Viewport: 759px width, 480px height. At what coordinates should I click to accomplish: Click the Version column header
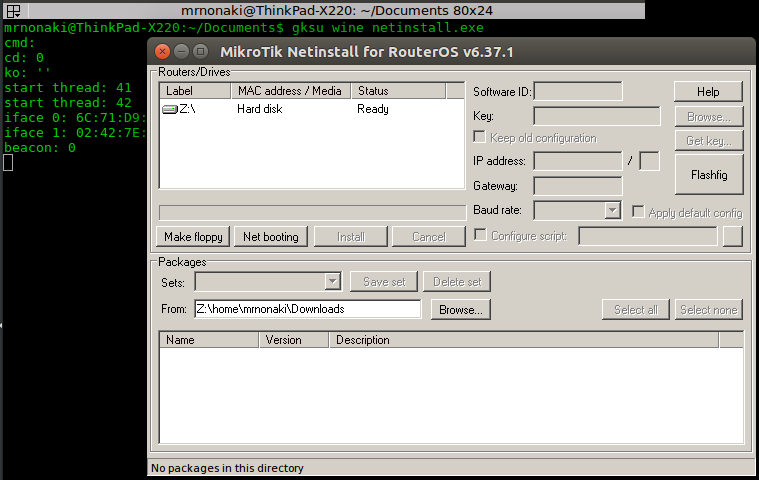point(294,340)
